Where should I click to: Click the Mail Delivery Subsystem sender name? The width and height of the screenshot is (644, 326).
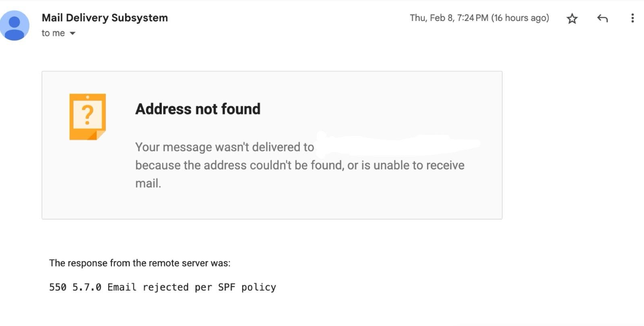click(x=105, y=18)
